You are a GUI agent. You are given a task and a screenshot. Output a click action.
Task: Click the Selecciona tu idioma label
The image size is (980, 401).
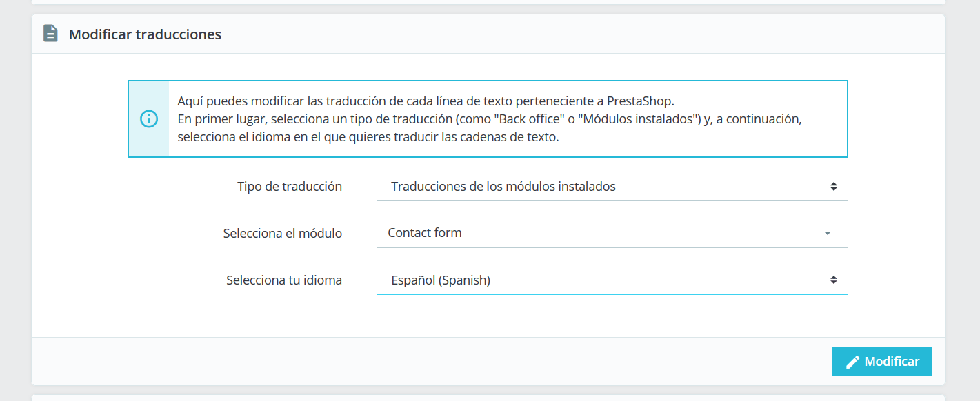[x=284, y=280]
